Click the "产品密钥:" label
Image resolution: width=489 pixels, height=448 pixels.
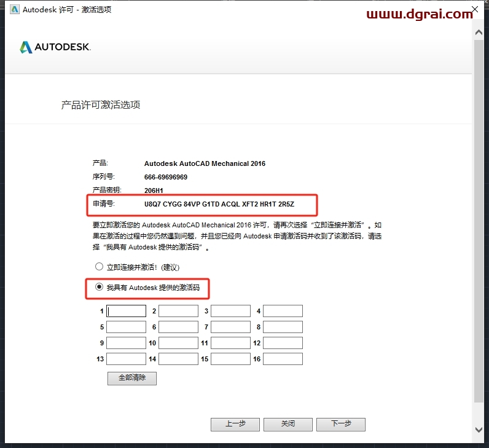(x=107, y=190)
